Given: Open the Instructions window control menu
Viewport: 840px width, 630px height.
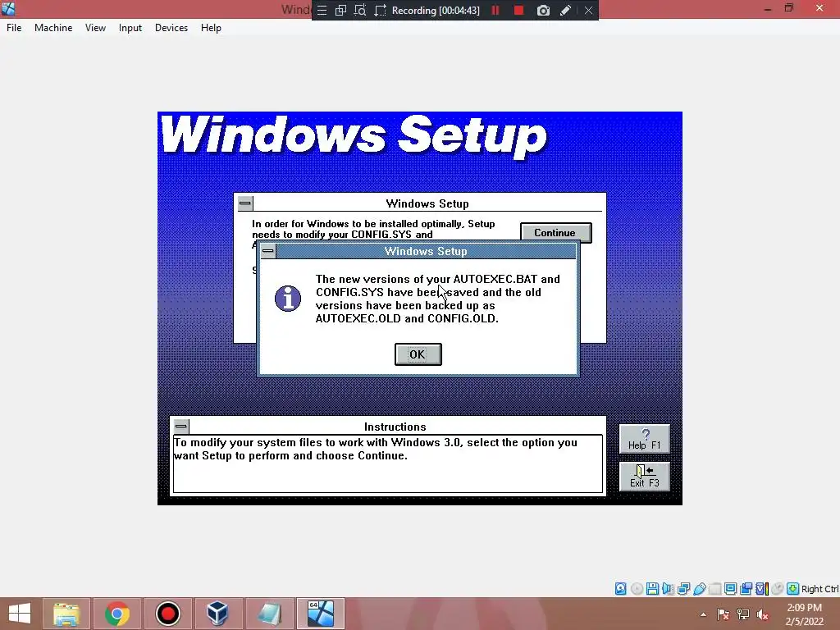Looking at the screenshot, I should [181, 427].
